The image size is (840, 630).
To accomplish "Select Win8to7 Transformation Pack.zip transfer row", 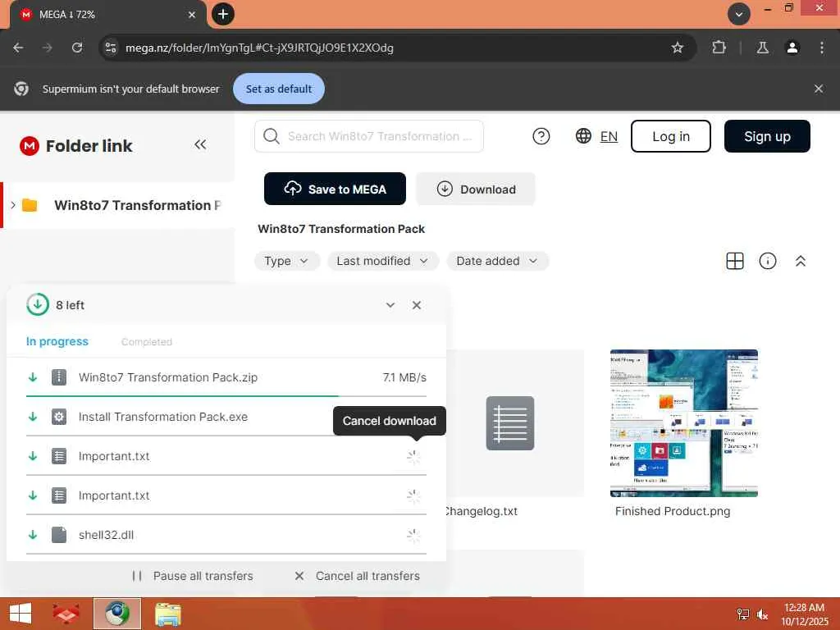I will click(x=226, y=377).
